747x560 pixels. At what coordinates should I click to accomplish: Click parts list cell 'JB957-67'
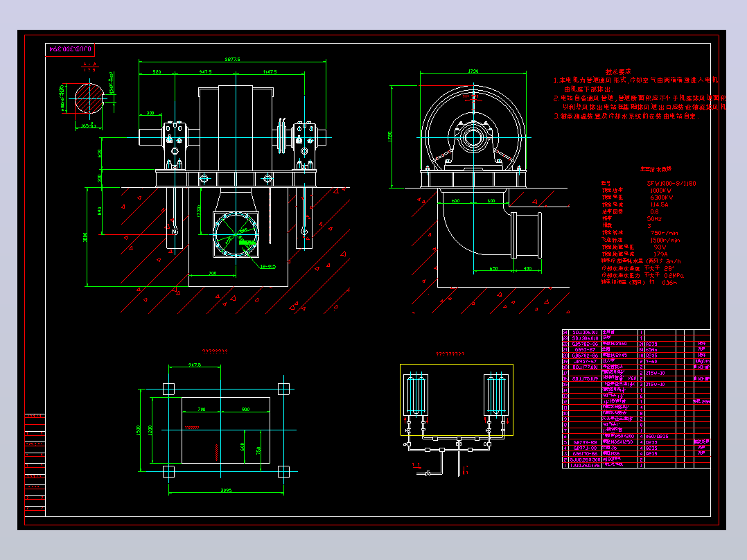coord(585,361)
